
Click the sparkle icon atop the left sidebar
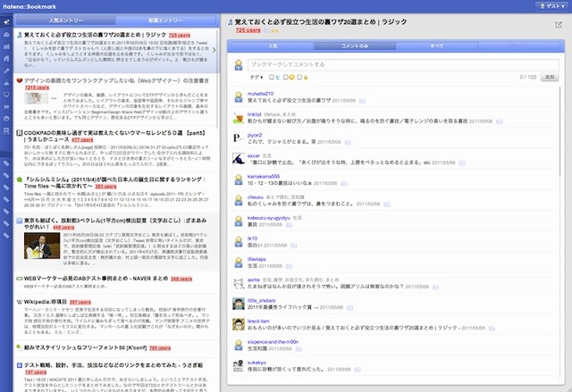[x=6, y=22]
